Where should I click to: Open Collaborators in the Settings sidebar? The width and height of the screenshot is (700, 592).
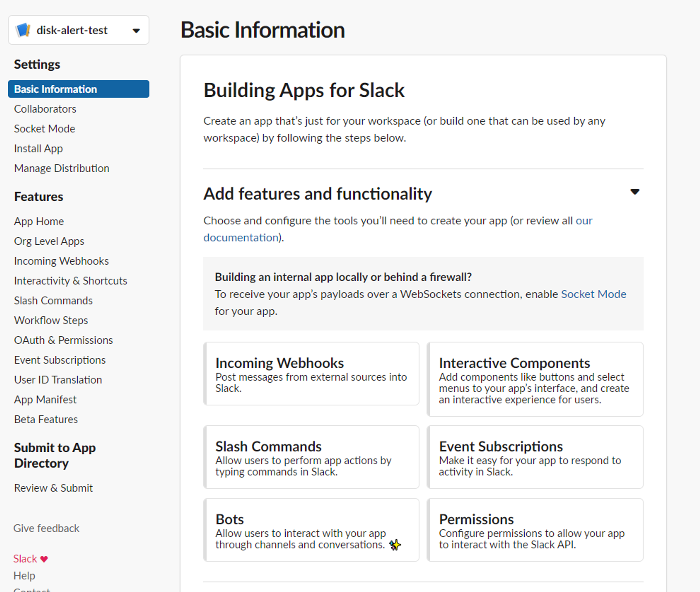[x=45, y=109]
